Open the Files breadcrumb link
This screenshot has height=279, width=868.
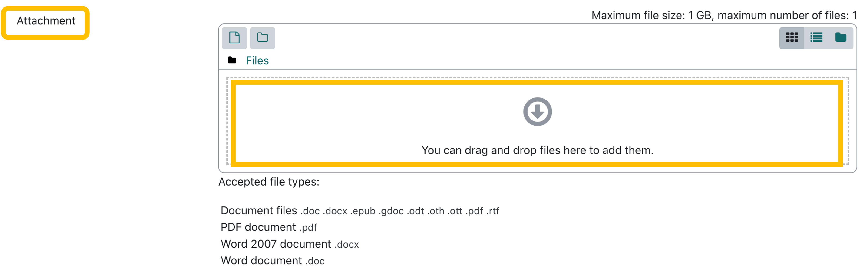tap(257, 61)
